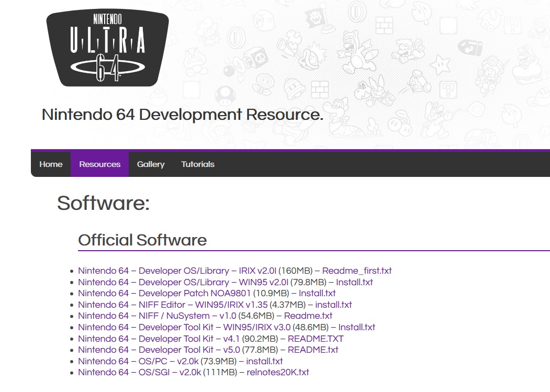This screenshot has height=392, width=550.
Task: Download NIFF / NuSystem v1.0
Action: (x=157, y=316)
